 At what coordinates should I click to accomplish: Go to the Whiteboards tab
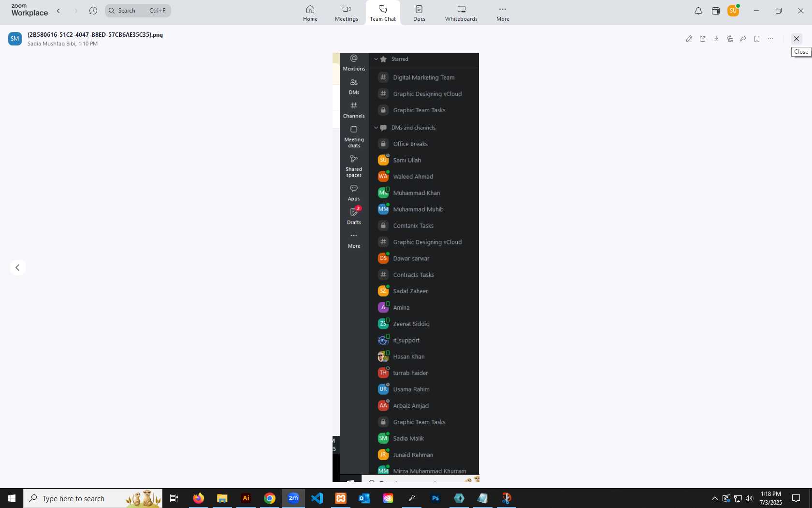[461, 13]
